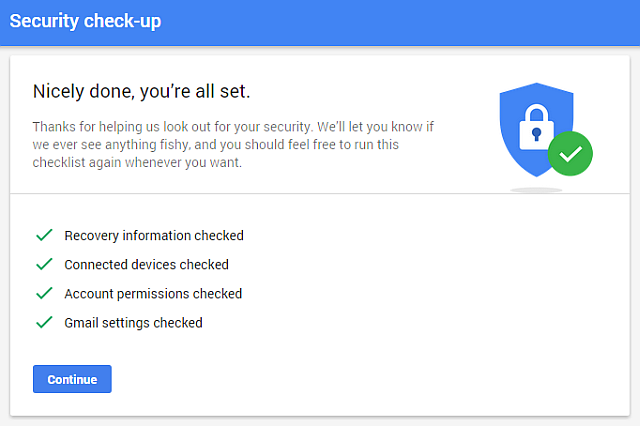The height and width of the screenshot is (426, 640).
Task: Click the Continue button
Action: coord(72,379)
